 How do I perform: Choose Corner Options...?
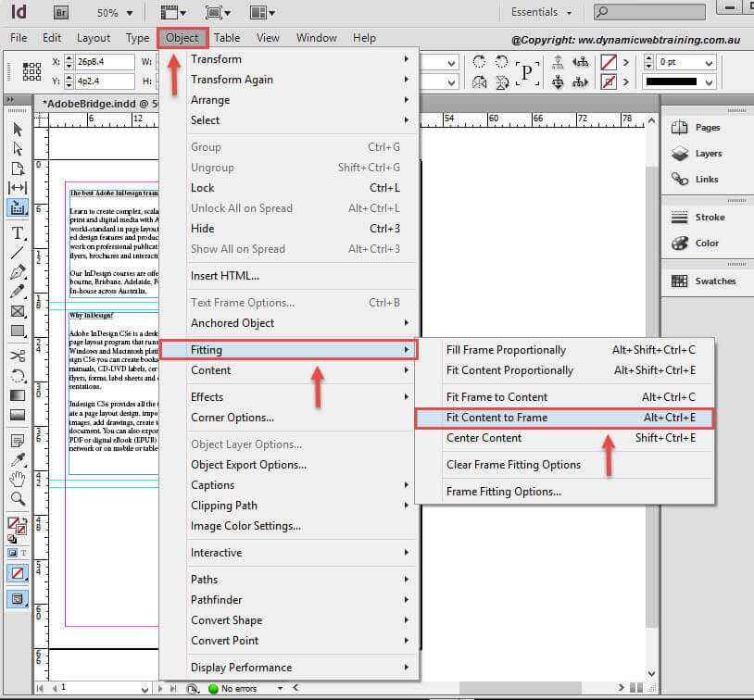coord(289,418)
